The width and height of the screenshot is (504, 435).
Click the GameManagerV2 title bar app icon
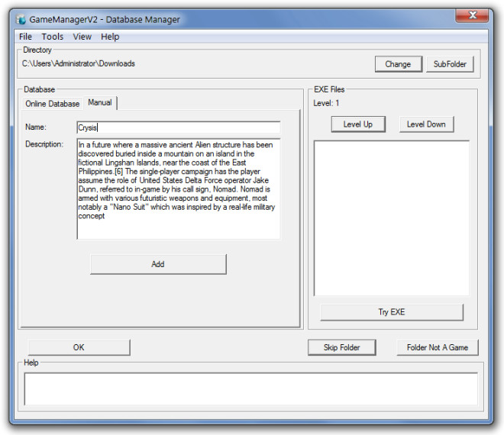21,19
